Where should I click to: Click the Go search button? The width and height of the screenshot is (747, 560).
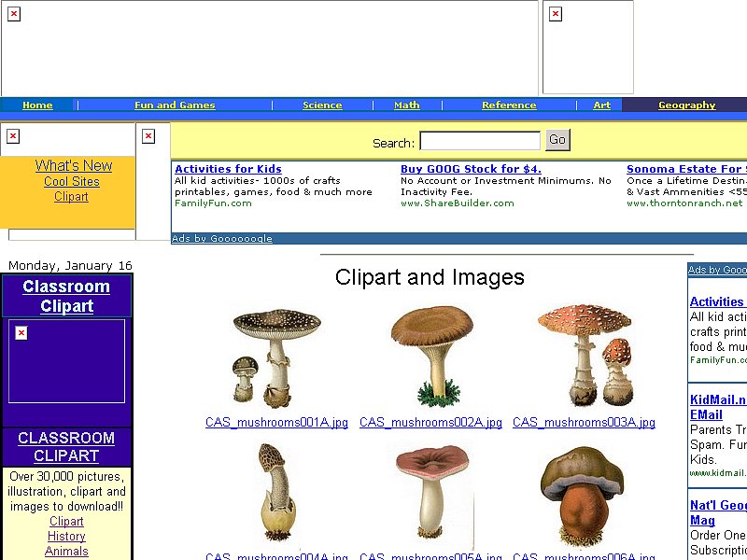pyautogui.click(x=557, y=139)
